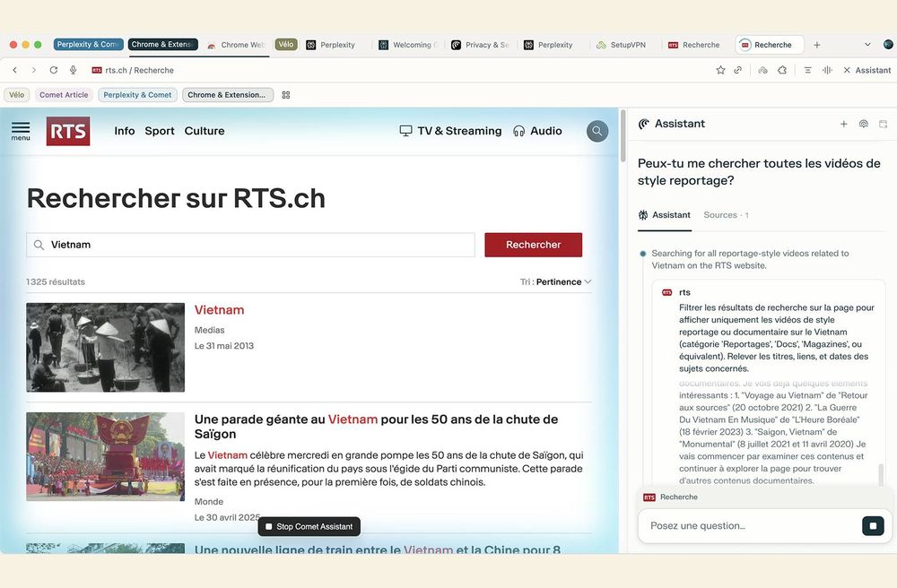Go forward in browser history
This screenshot has height=588, width=897.
click(34, 70)
